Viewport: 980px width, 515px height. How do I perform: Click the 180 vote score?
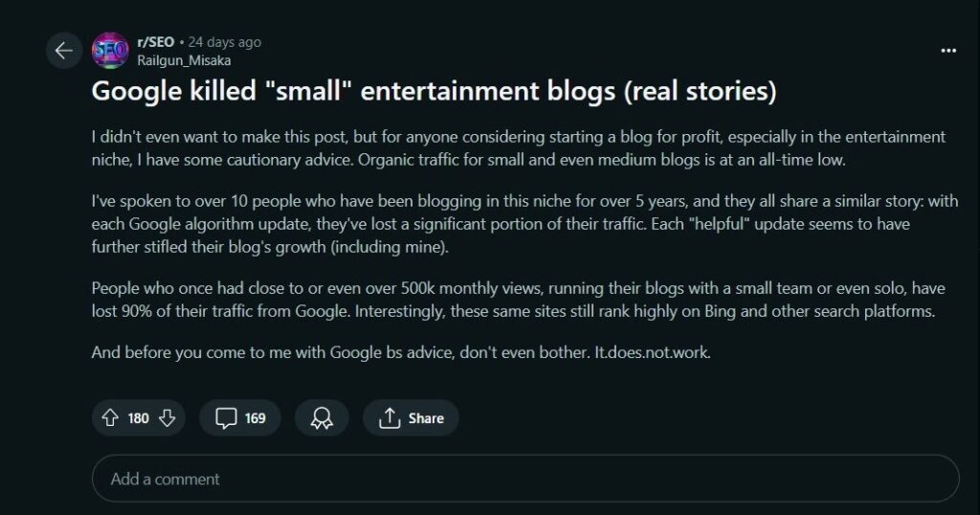138,417
